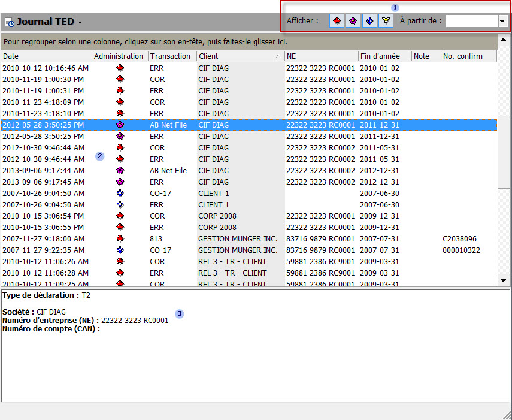
Task: Select the Fin d'année column header
Action: point(384,56)
